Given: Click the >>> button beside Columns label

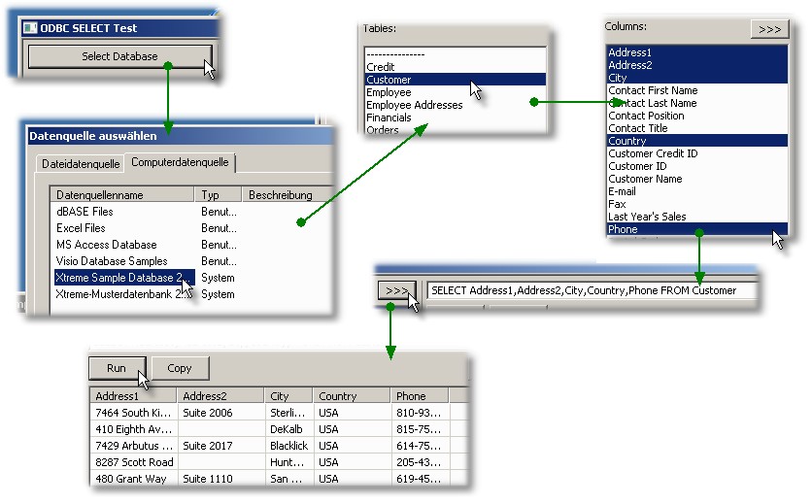Looking at the screenshot, I should click(769, 29).
